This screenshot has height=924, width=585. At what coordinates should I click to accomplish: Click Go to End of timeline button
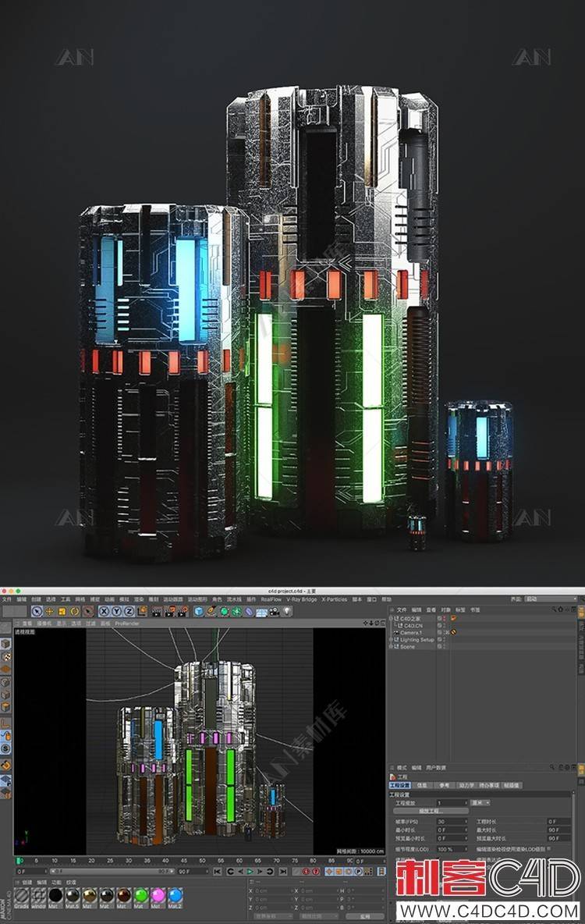point(283,872)
